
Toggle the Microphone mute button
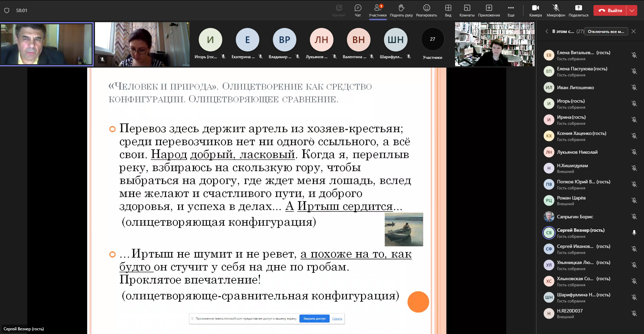click(x=556, y=10)
